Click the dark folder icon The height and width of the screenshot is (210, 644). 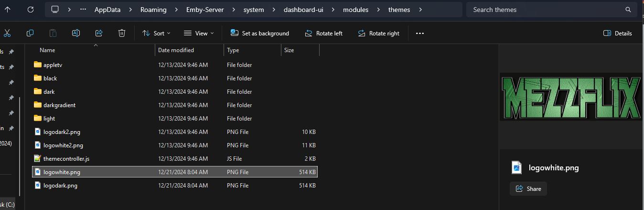pyautogui.click(x=38, y=91)
